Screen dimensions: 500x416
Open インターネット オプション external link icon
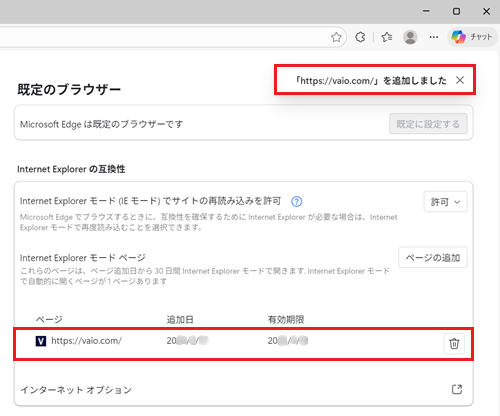pos(457,389)
